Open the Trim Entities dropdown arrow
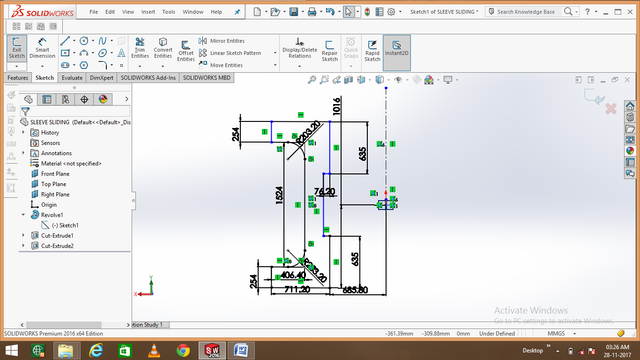The image size is (640, 360). [x=140, y=66]
